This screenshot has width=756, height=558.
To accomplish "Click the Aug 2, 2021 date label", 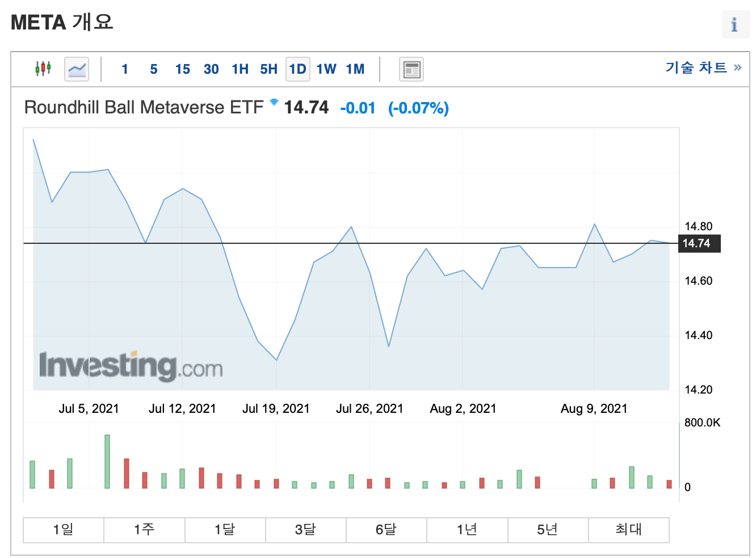I will [x=463, y=408].
